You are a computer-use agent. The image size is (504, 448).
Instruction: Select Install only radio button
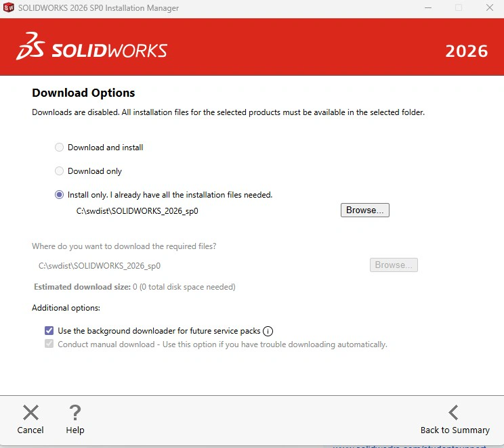coord(59,195)
